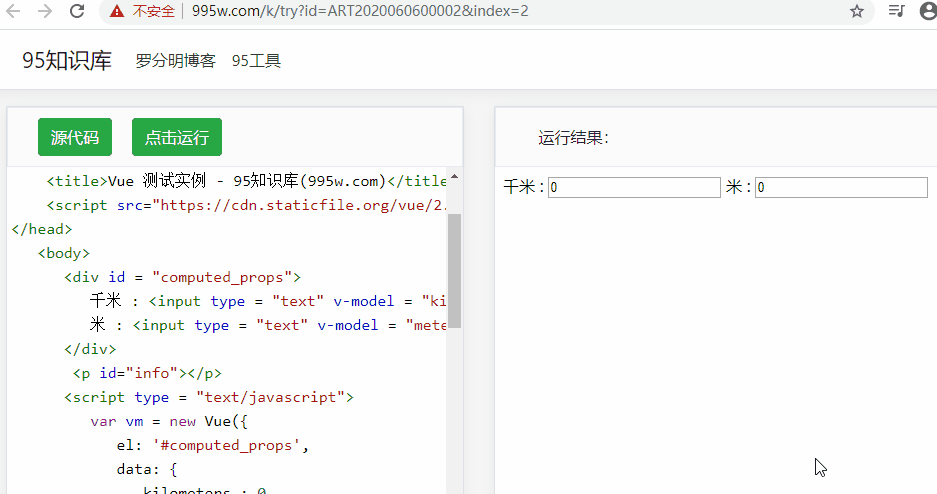The width and height of the screenshot is (937, 494).
Task: Click the </div> code line
Action: [x=90, y=349]
